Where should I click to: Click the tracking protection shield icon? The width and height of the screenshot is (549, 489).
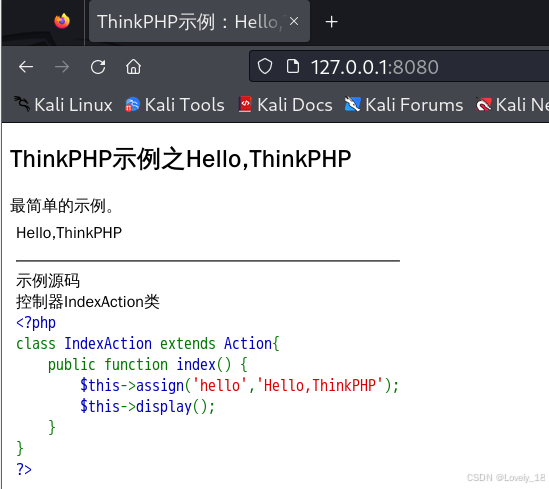tap(265, 66)
